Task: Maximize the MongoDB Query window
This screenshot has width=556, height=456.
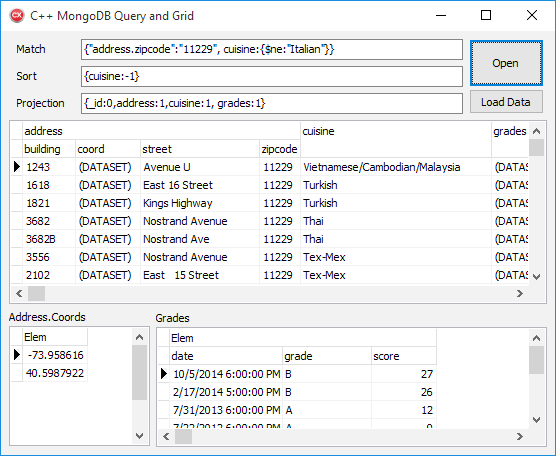Action: tap(486, 16)
